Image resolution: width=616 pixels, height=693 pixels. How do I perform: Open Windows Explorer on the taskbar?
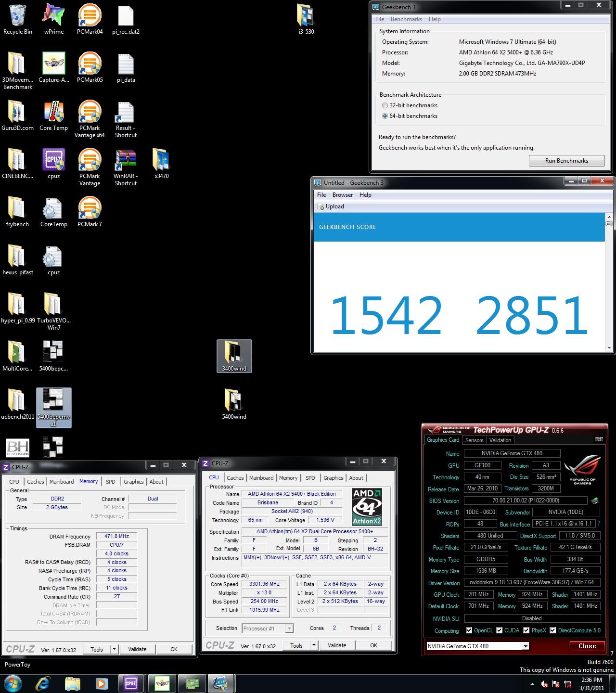[72, 683]
